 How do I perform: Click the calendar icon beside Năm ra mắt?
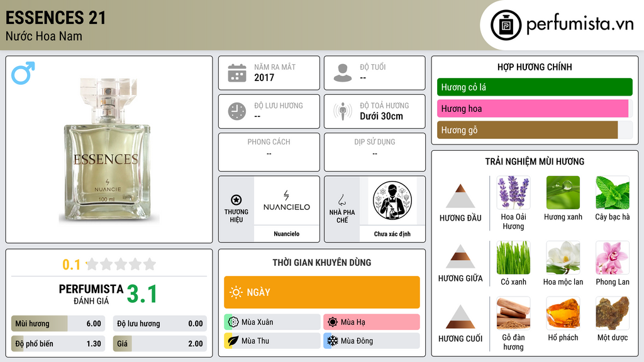click(237, 73)
